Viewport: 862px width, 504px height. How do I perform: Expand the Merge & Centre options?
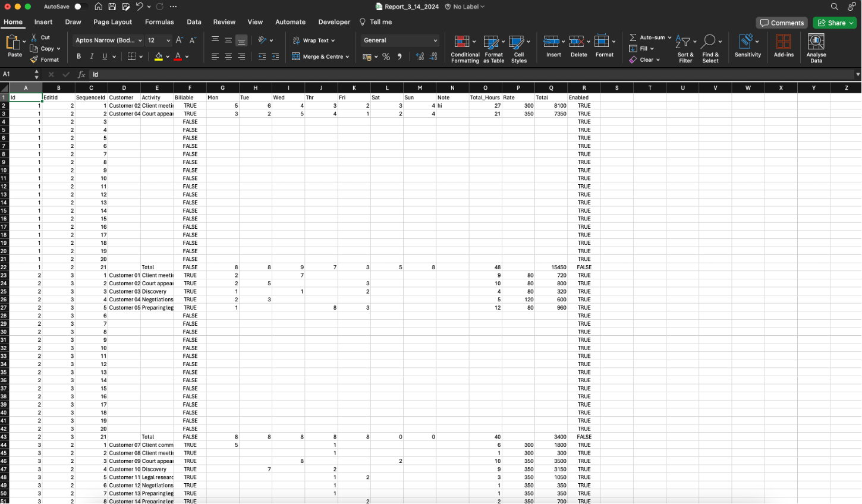pos(347,57)
